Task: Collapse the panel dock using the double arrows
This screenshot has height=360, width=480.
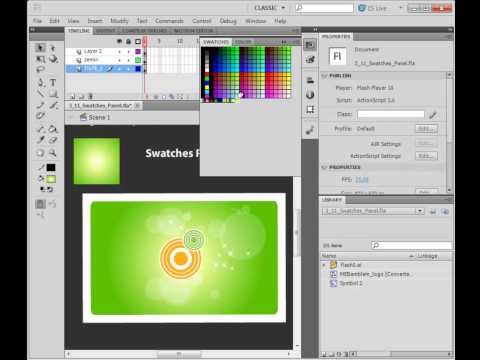Action: pos(315,30)
